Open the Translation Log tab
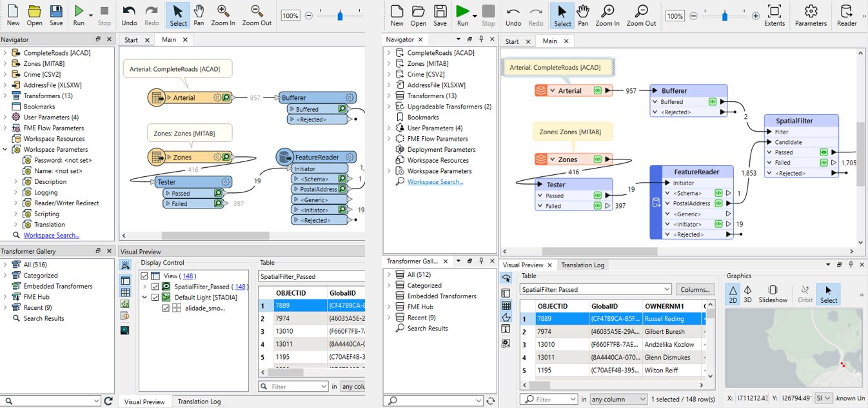868x408 pixels. tap(582, 265)
